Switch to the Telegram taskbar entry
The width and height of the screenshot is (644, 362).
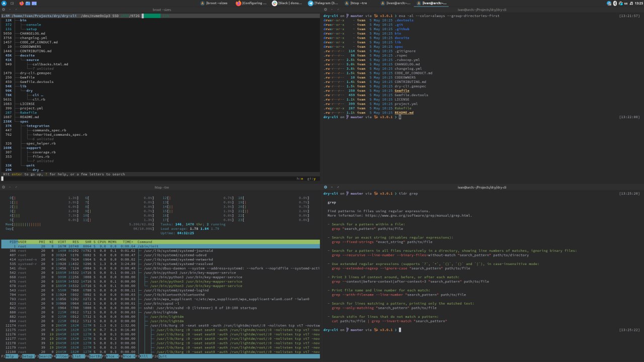point(324,3)
